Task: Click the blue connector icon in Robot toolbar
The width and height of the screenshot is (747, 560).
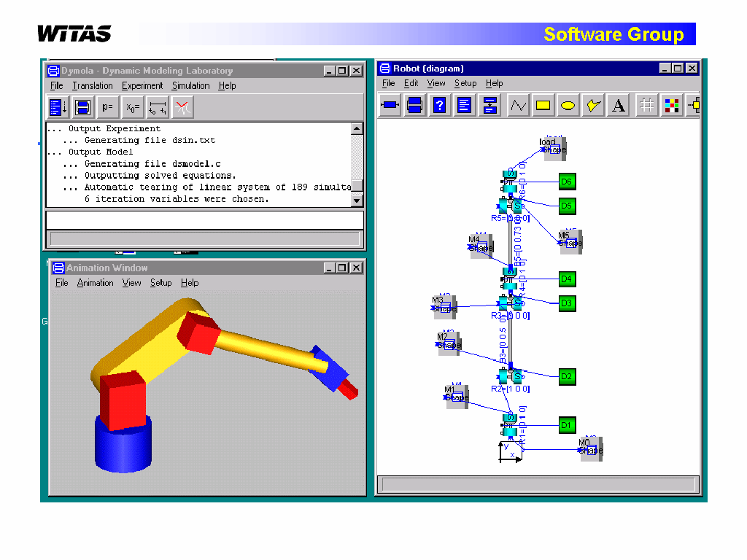Action: [x=390, y=105]
